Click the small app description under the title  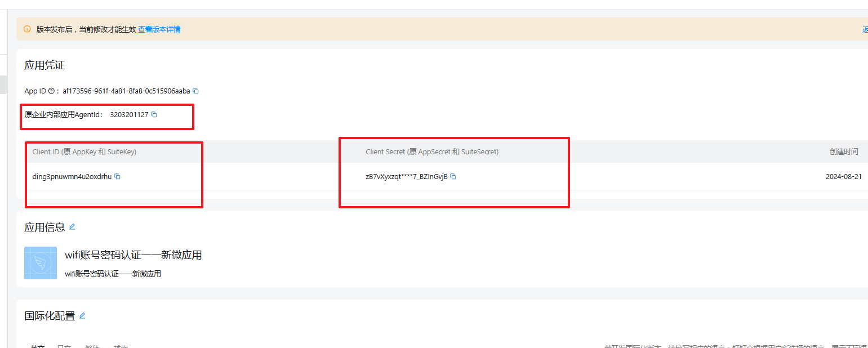tap(113, 274)
